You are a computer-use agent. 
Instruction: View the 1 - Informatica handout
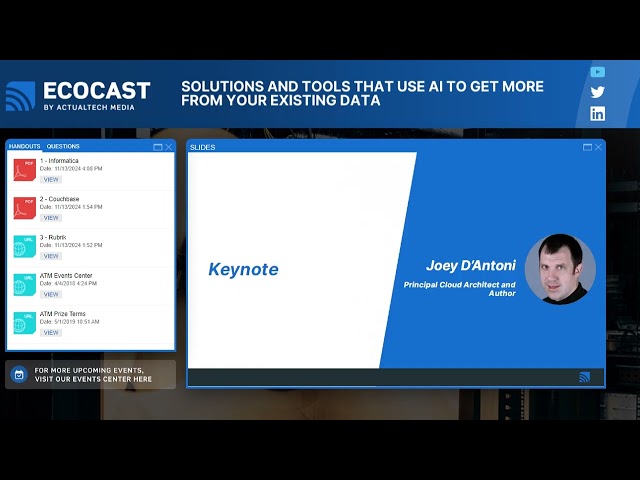[x=51, y=180]
